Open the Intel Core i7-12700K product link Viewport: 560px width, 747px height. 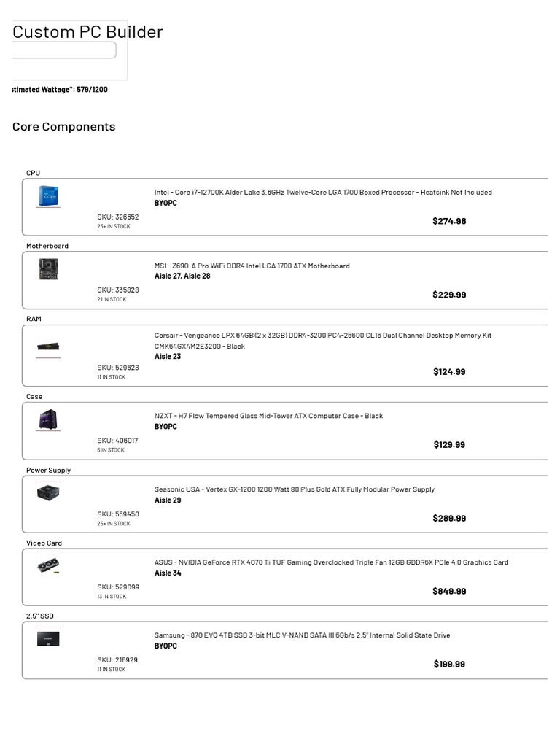323,193
